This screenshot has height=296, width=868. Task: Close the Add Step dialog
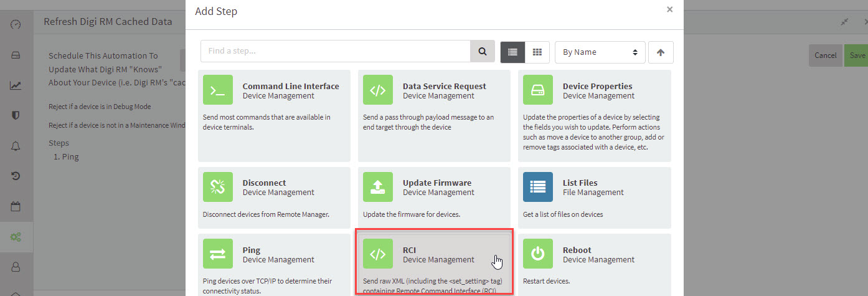tap(669, 9)
